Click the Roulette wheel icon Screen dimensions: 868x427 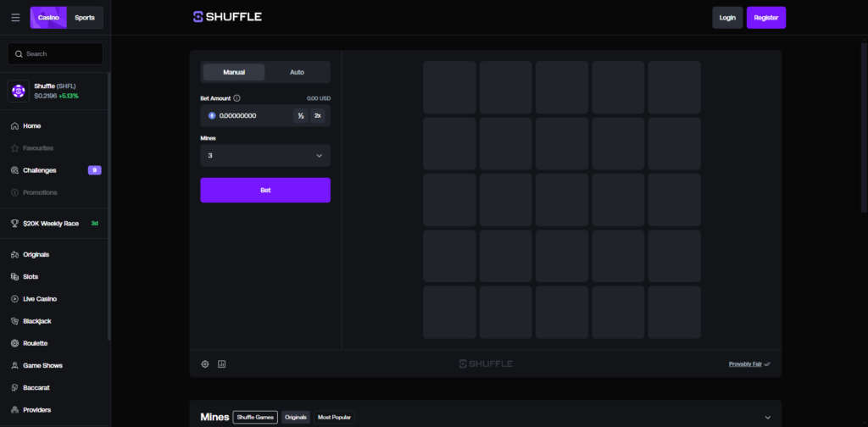[x=15, y=343]
